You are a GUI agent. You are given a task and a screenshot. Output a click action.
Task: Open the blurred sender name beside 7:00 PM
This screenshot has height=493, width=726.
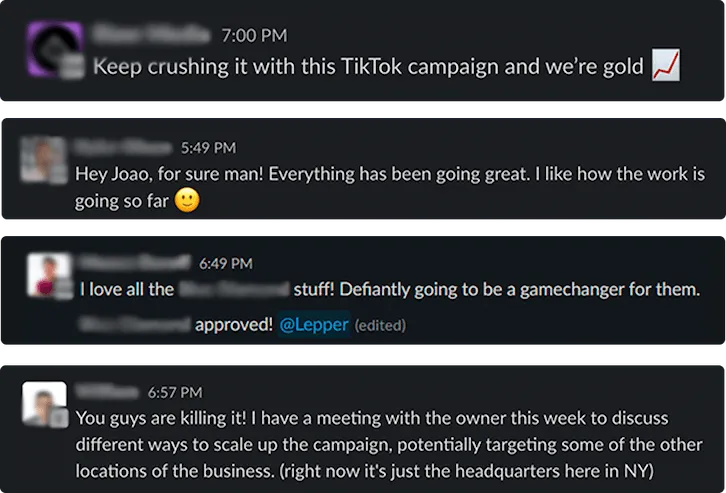pos(150,35)
